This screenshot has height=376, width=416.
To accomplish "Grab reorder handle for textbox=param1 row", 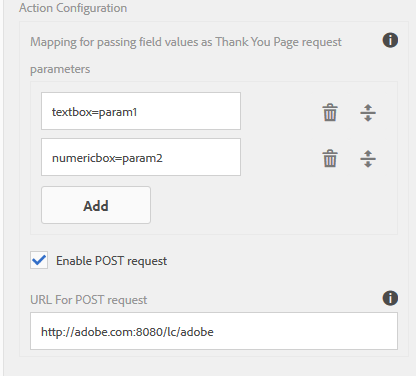I will [x=368, y=112].
